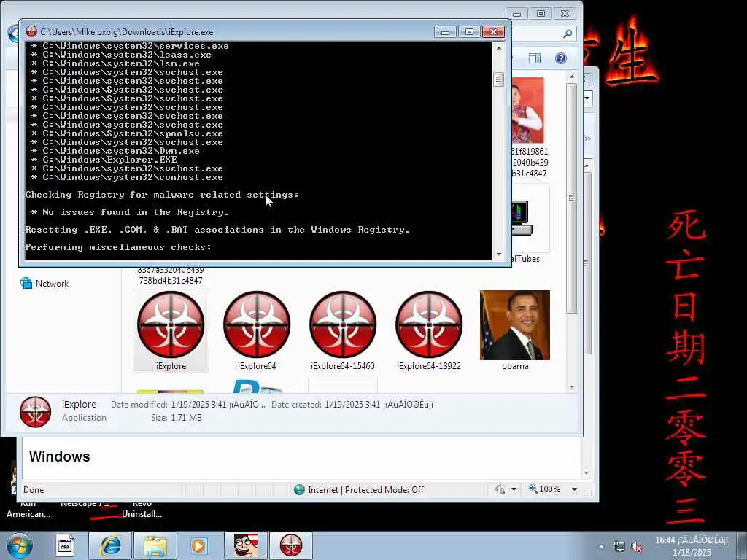Select the iExplore application icon
Image resolution: width=747 pixels, height=560 pixels.
coord(171,324)
